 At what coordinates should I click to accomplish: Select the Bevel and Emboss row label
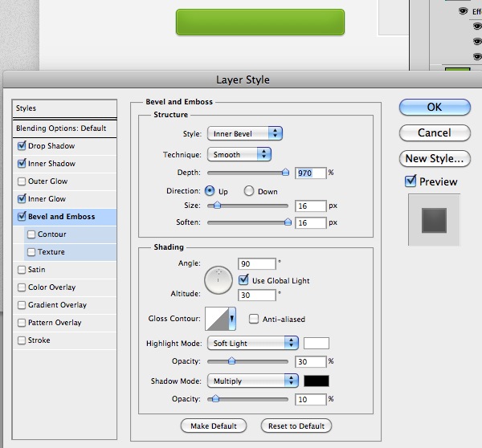pos(62,216)
